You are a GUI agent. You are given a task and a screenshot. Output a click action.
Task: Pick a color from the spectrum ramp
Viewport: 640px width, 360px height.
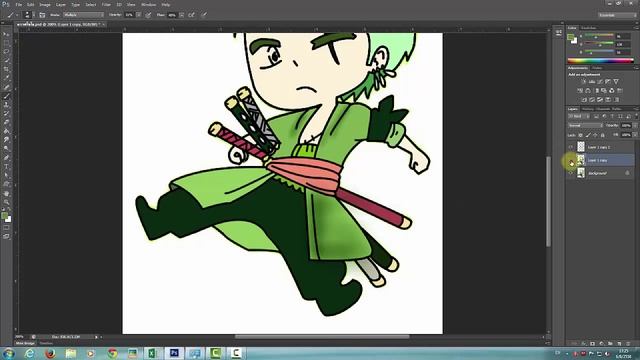pos(600,61)
